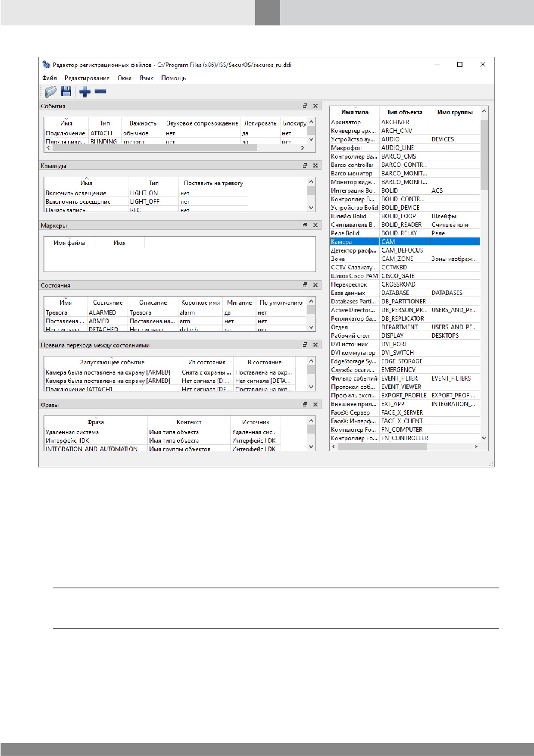Remove an entry with the blue minus icon

click(100, 91)
